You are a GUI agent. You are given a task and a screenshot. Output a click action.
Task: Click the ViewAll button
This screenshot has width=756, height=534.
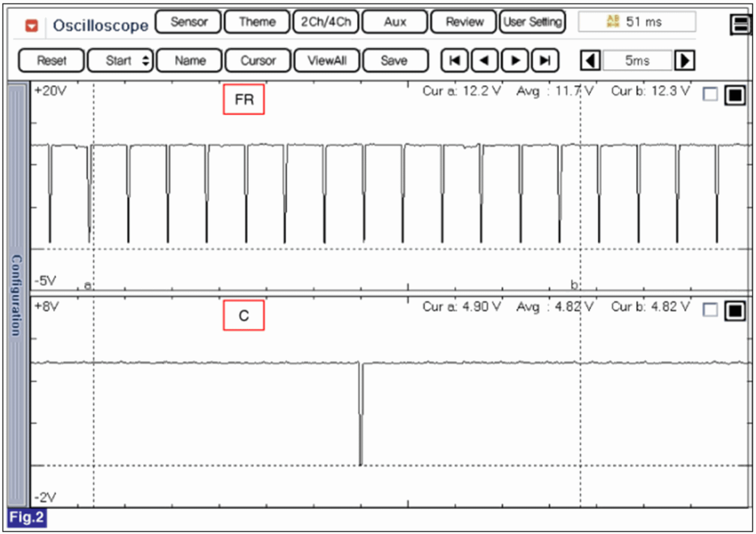coord(327,60)
